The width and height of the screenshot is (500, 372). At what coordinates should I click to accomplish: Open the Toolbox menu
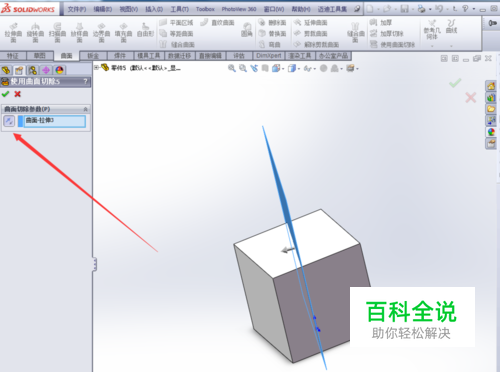point(205,9)
